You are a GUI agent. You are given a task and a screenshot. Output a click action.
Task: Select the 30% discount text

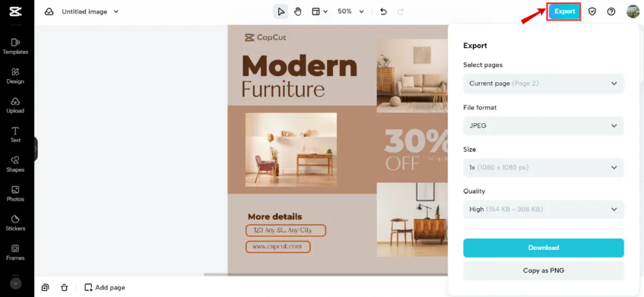[x=416, y=141]
